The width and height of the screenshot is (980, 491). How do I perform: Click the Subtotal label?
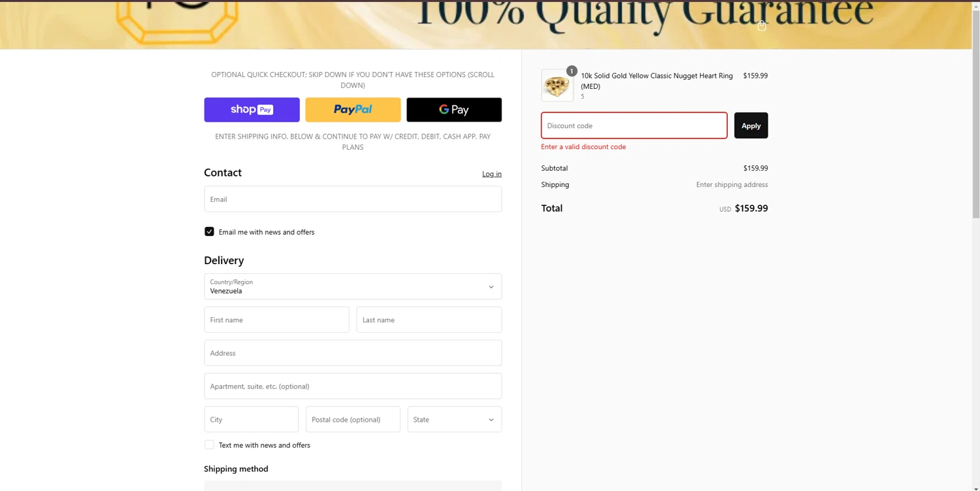coord(555,169)
